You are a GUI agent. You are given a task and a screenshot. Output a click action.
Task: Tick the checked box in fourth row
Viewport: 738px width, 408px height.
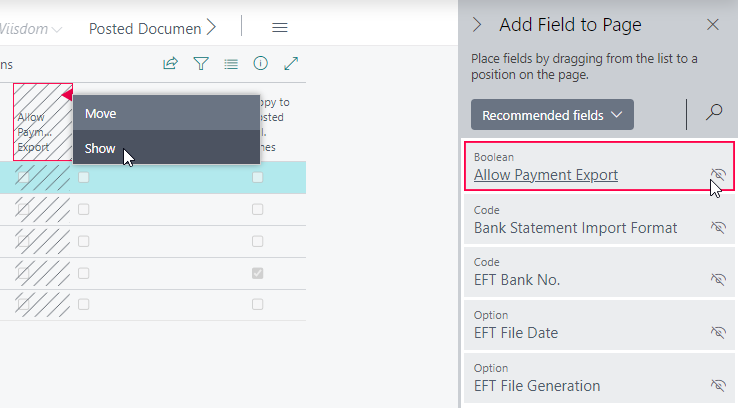click(257, 273)
